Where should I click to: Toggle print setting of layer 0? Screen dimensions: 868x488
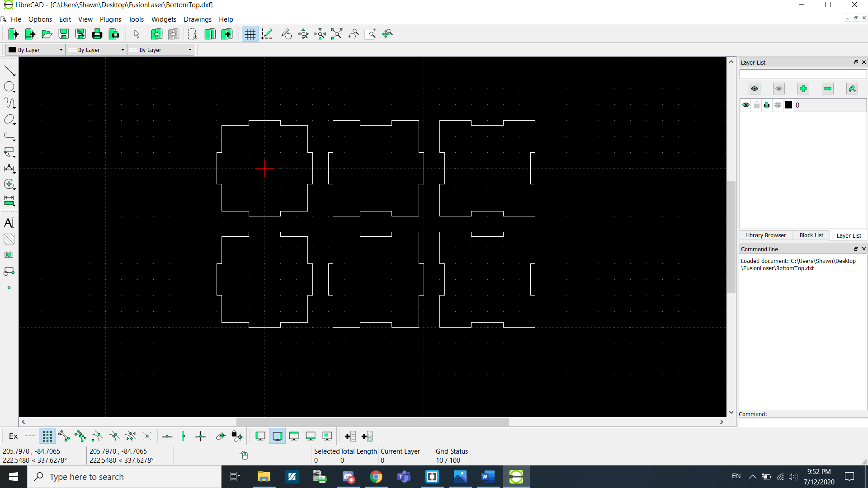click(x=767, y=105)
